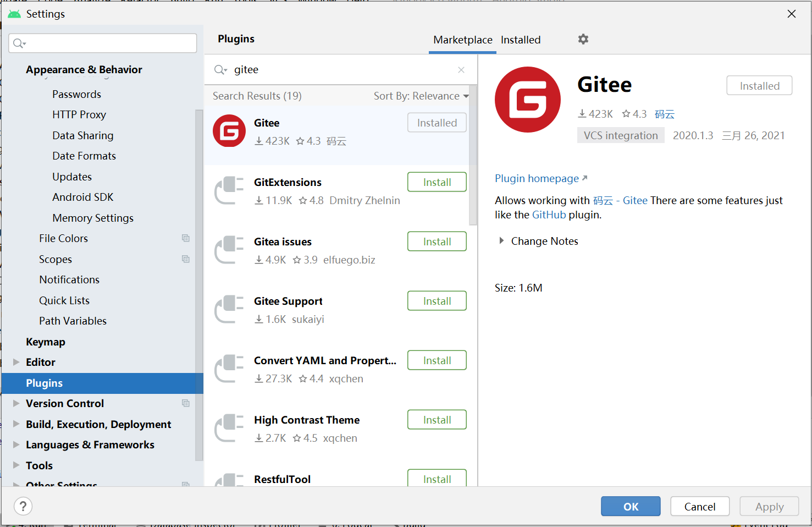Open the plugins gear settings menu
Image resolution: width=812 pixels, height=527 pixels.
[x=583, y=39]
